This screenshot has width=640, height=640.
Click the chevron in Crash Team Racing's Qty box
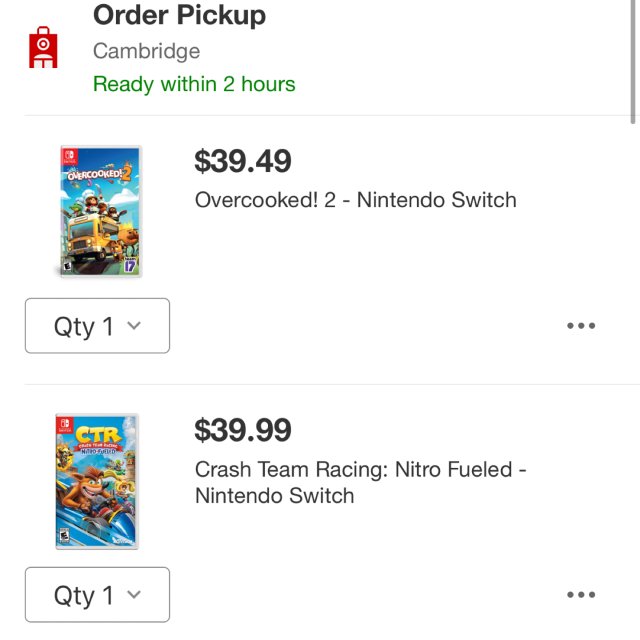(135, 595)
